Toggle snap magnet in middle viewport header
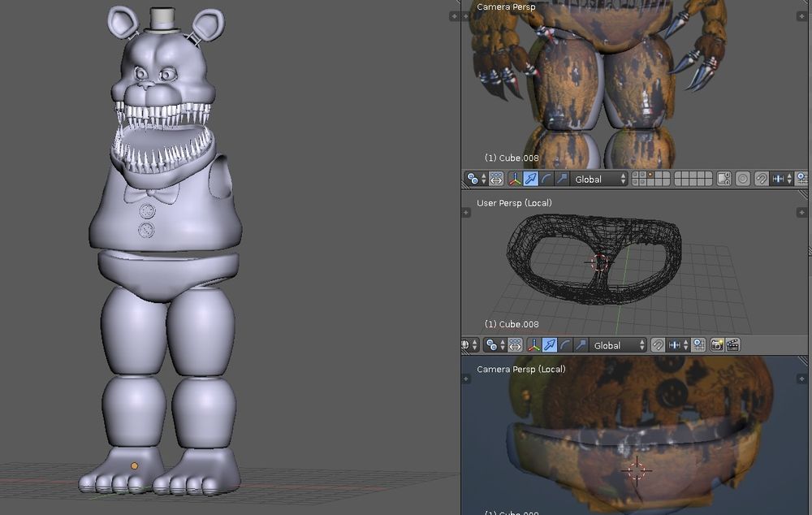 point(659,344)
